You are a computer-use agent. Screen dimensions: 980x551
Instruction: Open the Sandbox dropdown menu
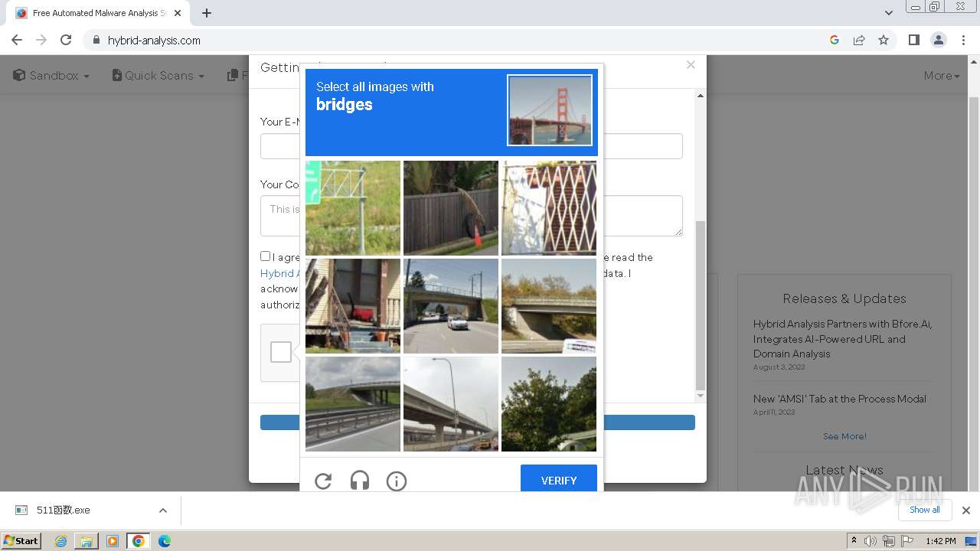[51, 75]
